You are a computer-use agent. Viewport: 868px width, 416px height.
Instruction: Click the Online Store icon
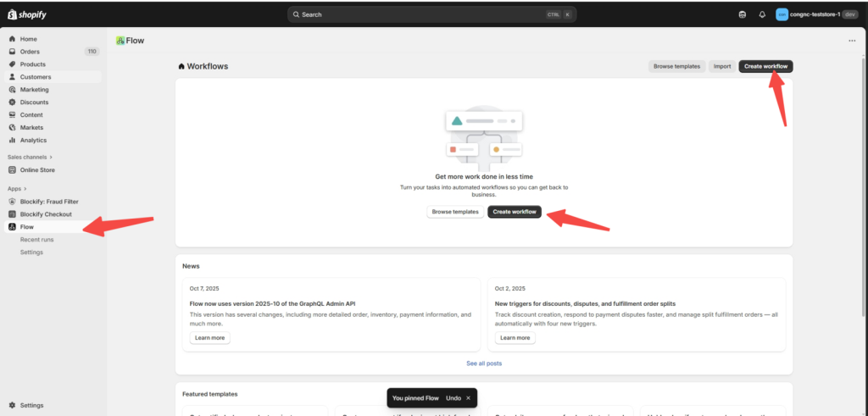point(12,170)
